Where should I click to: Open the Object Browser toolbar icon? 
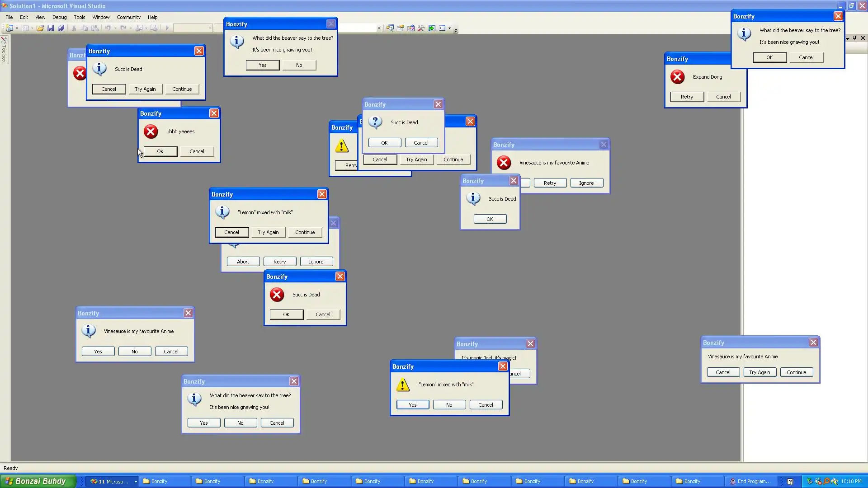click(x=410, y=28)
